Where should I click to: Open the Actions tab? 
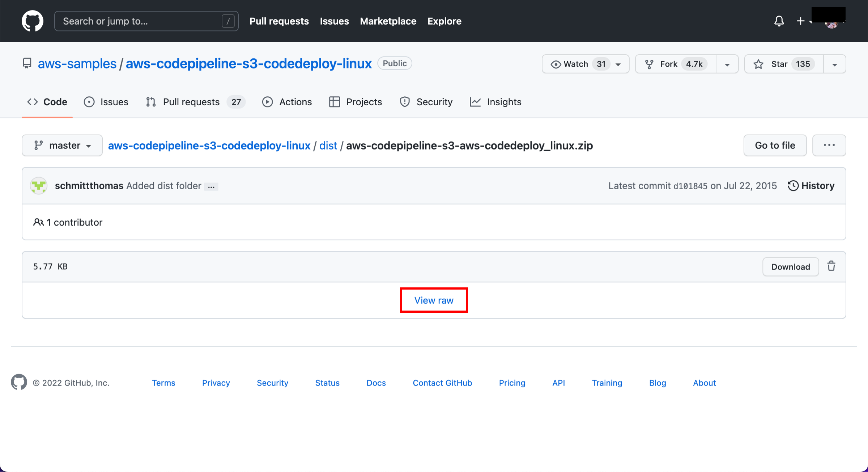(x=287, y=102)
